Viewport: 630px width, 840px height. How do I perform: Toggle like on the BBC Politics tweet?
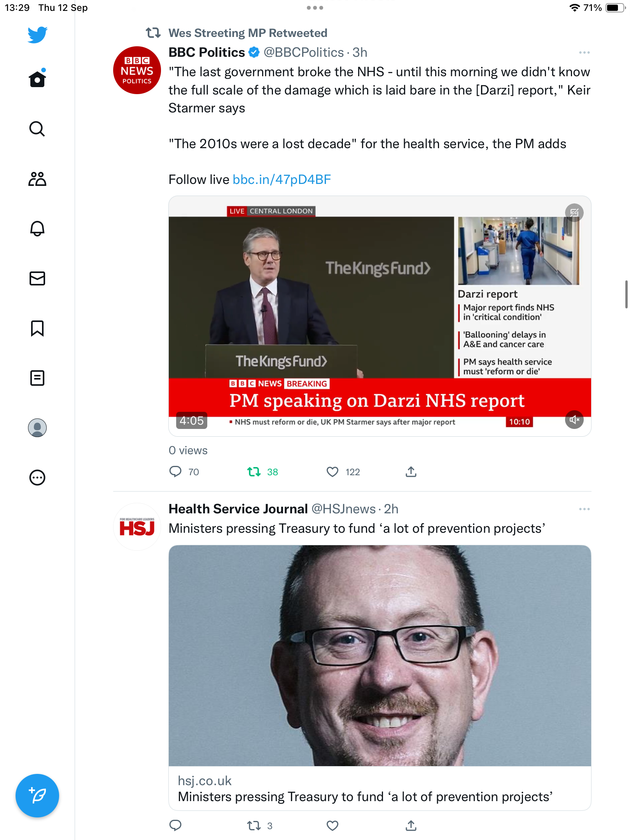332,472
